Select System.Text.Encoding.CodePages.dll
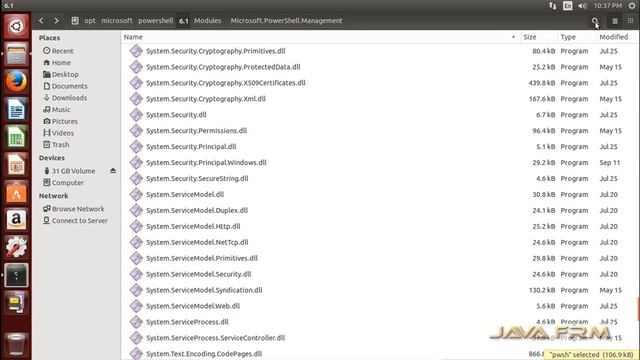The image size is (640, 360). pos(204,353)
